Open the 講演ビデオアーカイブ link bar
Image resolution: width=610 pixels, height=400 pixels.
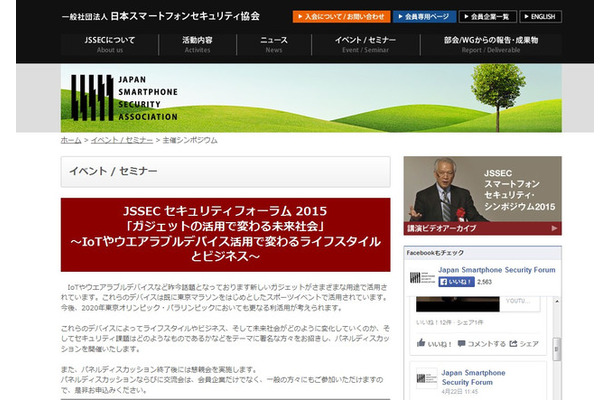[x=482, y=228]
